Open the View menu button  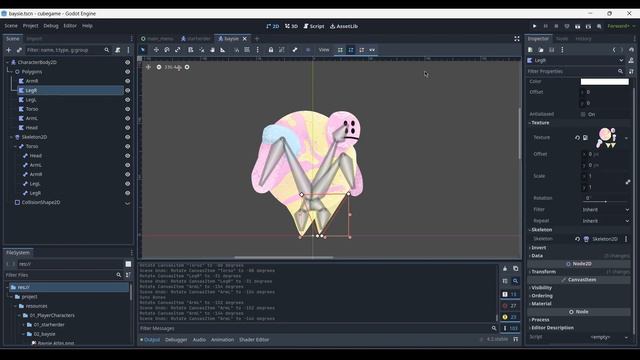click(x=324, y=50)
